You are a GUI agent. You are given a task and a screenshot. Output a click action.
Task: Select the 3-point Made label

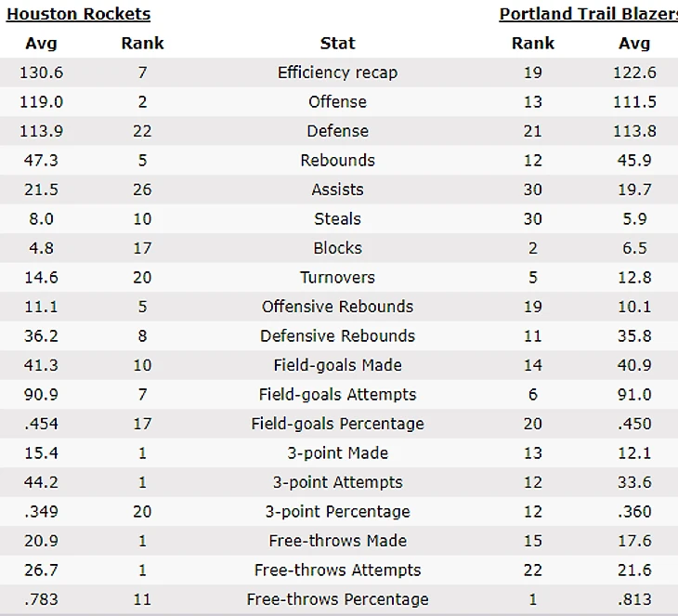click(337, 453)
